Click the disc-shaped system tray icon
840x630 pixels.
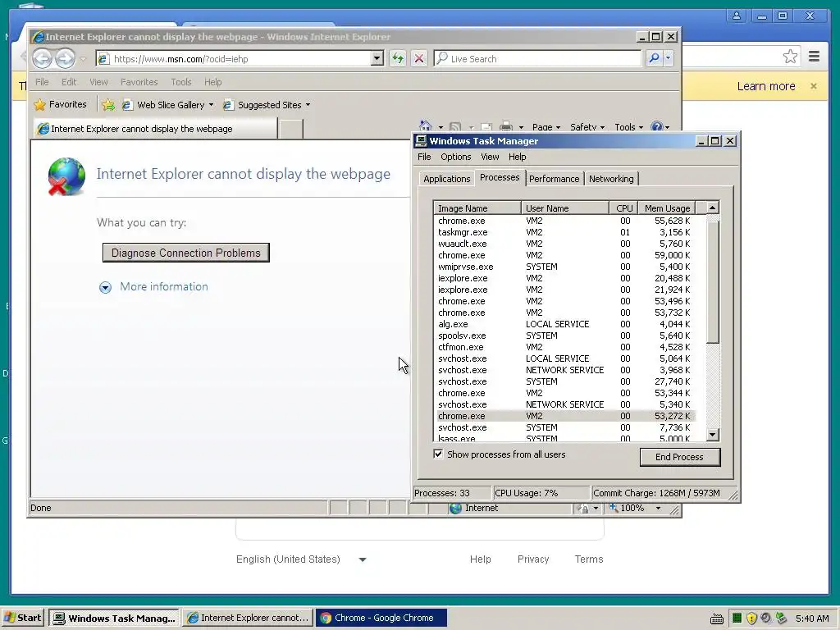(x=766, y=619)
